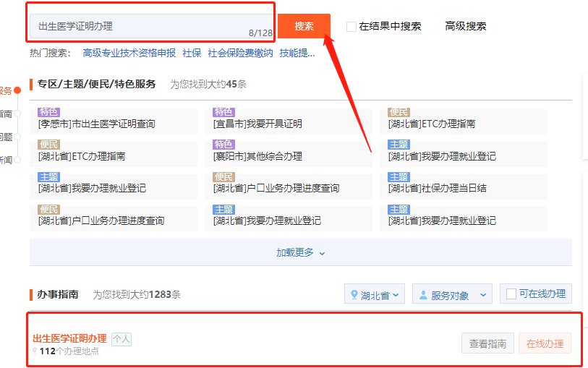The image size is (588, 368).
Task: Open [宜昌市]我要开具证明 service
Action: click(257, 124)
